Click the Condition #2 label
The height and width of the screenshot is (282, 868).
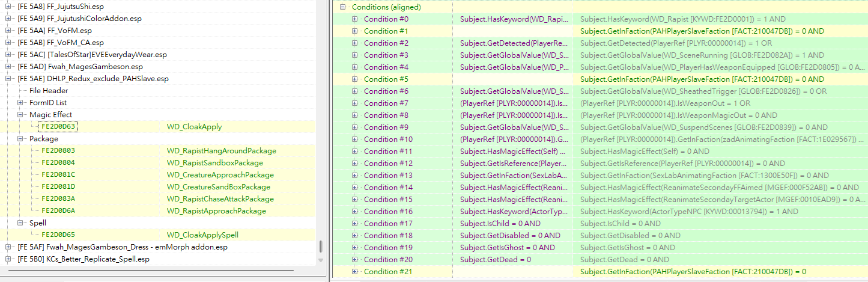(x=386, y=43)
